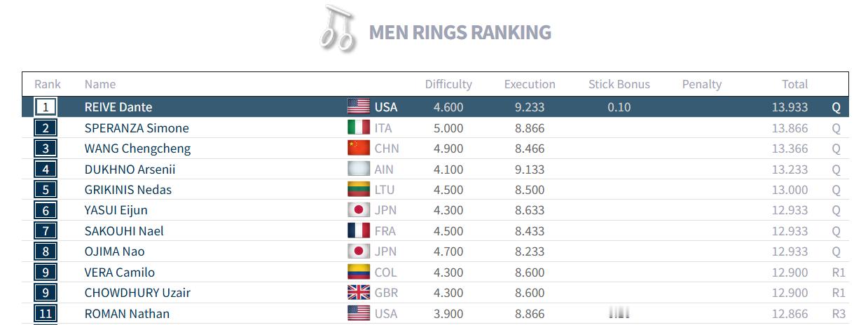Viewport: 868px width, 325px height.
Task: Click the Lithuania flag icon
Action: pos(358,190)
